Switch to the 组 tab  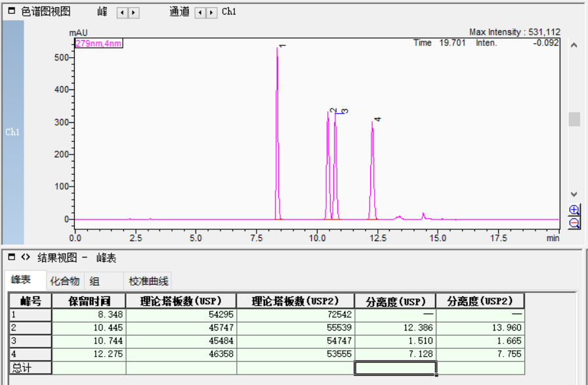pos(94,281)
